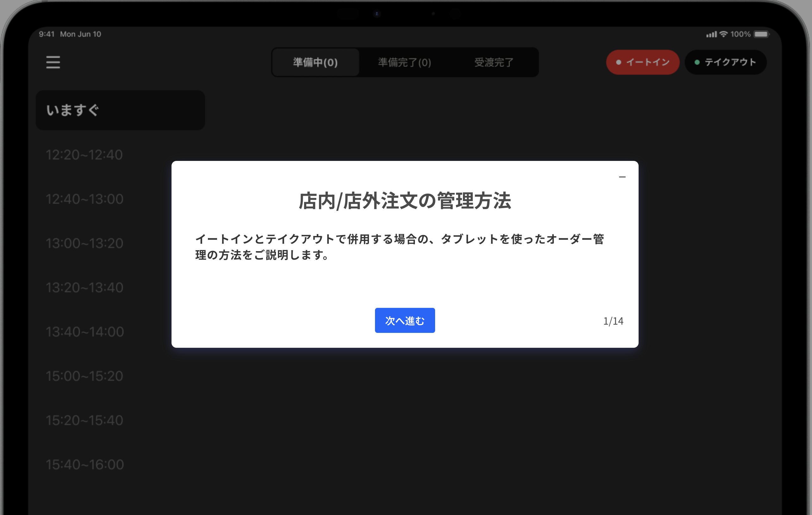The image size is (812, 515).
Task: Click the battery indicator
Action: click(761, 34)
